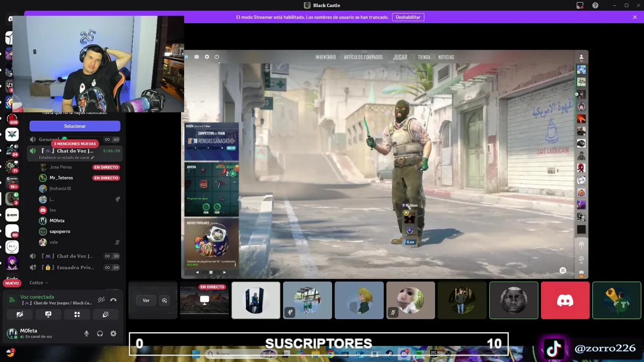Open user settings gear icon
Screen dimensions: 644x362
pyautogui.click(x=113, y=333)
